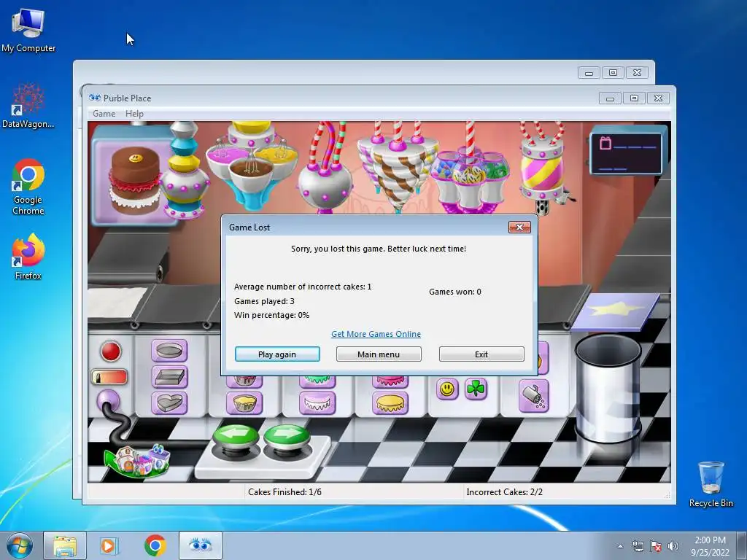Image resolution: width=747 pixels, height=560 pixels.
Task: Open Recycle Bin on desktop
Action: point(711,484)
